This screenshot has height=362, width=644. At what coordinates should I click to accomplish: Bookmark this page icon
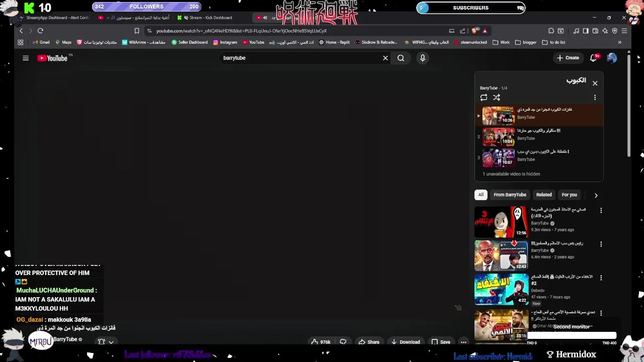point(136,31)
